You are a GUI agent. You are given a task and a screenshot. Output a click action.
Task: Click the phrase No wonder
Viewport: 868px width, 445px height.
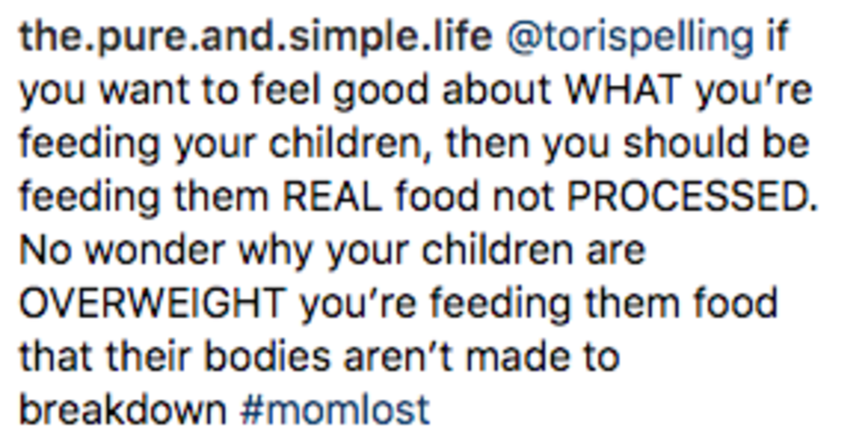pos(122,250)
